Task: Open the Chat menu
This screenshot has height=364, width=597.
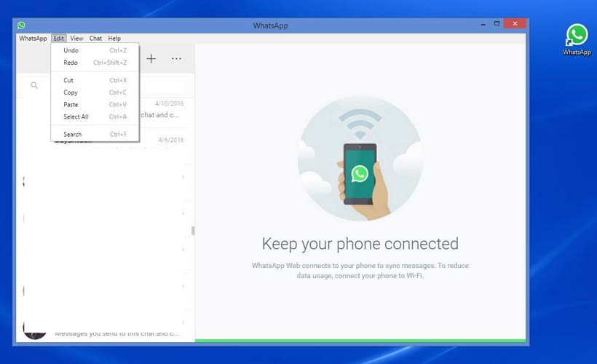Action: [95, 39]
